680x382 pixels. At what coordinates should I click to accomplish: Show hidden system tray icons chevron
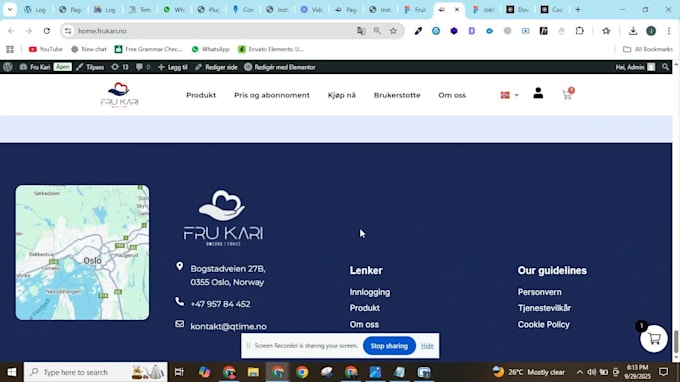[x=580, y=372]
